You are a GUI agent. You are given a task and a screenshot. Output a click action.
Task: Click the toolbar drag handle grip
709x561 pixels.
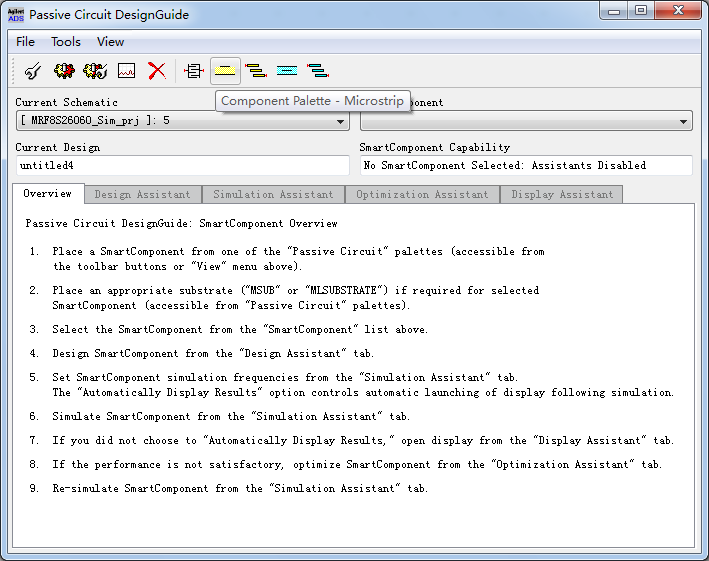13,71
